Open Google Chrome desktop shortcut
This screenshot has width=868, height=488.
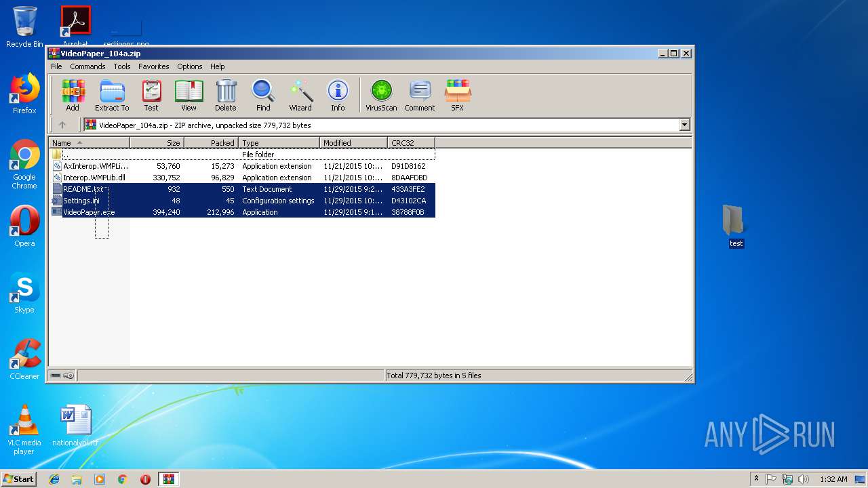click(x=24, y=164)
